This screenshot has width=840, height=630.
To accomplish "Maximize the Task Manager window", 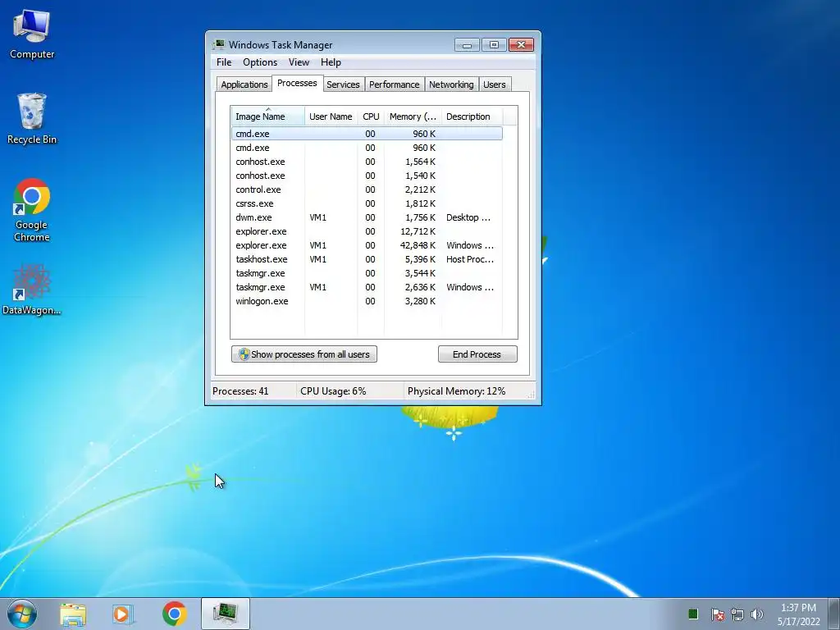I will [x=493, y=45].
